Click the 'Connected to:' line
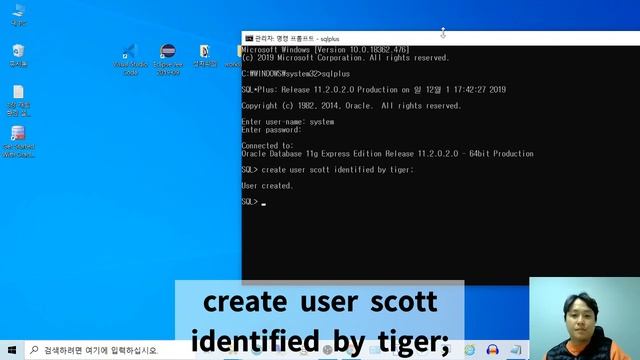The width and height of the screenshot is (640, 360). (267, 146)
